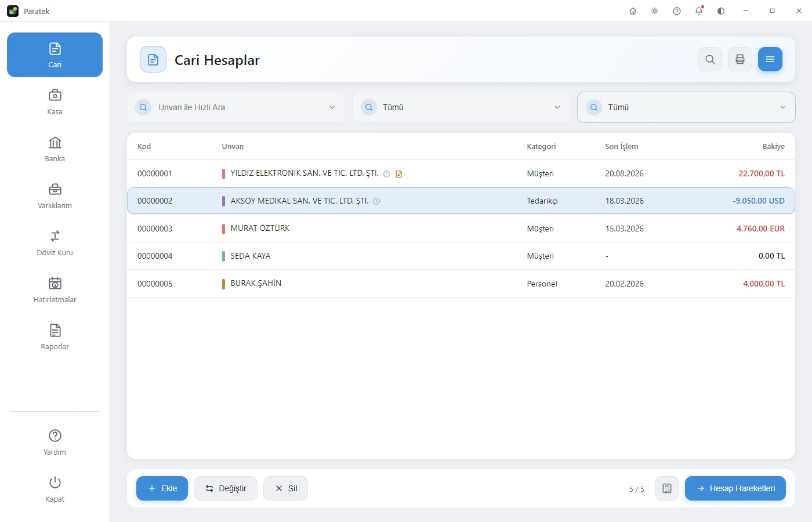Click the help question icon in title bar
The width and height of the screenshot is (812, 522).
[677, 11]
